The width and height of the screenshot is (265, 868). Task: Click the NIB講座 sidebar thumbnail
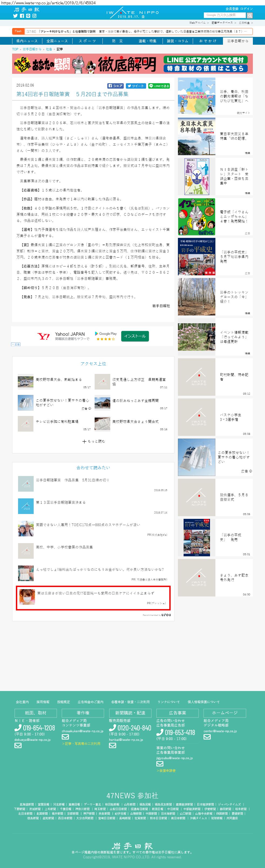[197, 176]
